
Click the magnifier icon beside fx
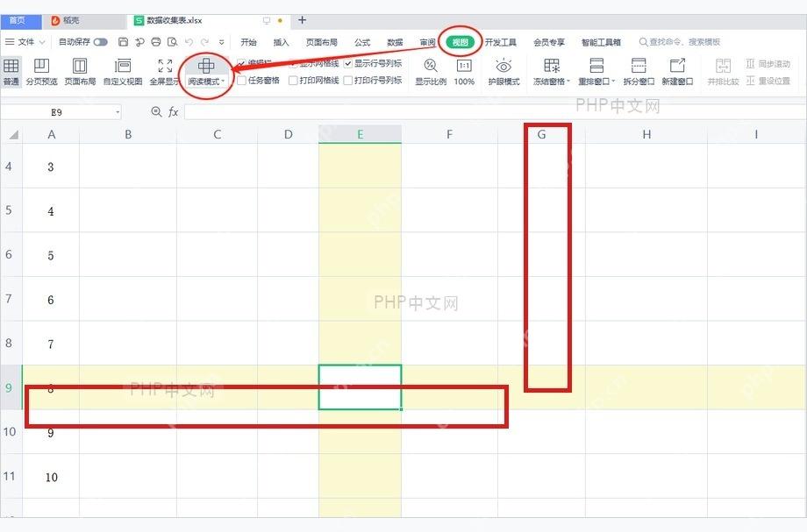click(x=156, y=111)
